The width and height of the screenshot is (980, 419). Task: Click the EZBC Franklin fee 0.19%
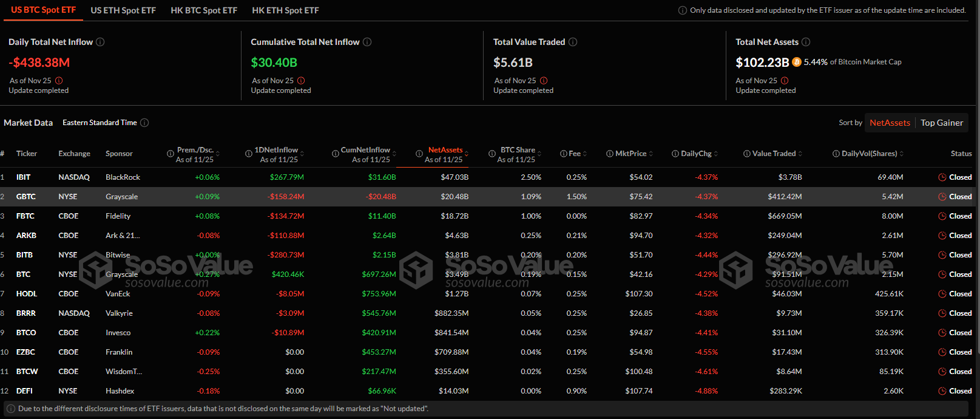576,352
